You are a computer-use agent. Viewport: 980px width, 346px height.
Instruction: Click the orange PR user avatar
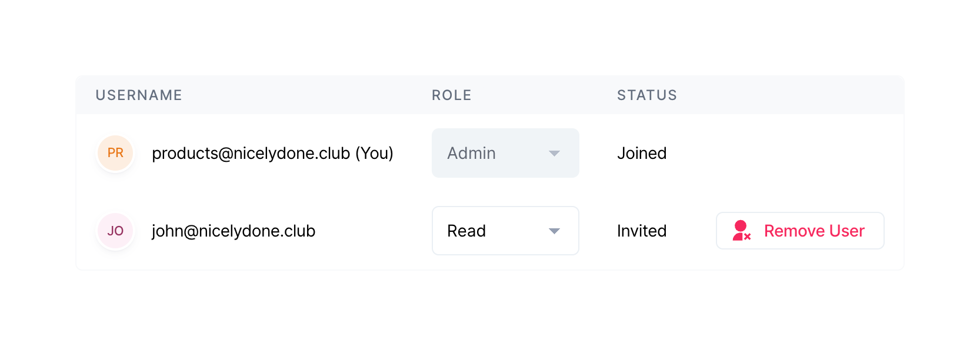[x=115, y=153]
